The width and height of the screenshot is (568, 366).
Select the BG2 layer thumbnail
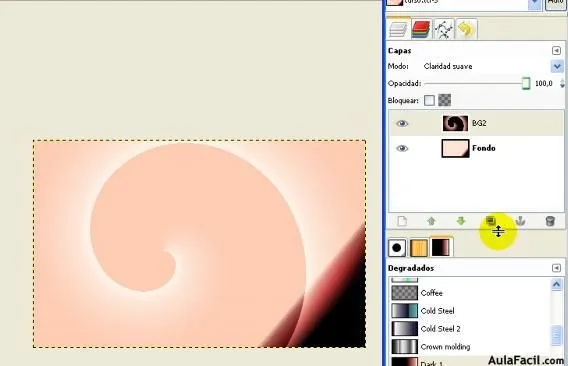click(455, 124)
